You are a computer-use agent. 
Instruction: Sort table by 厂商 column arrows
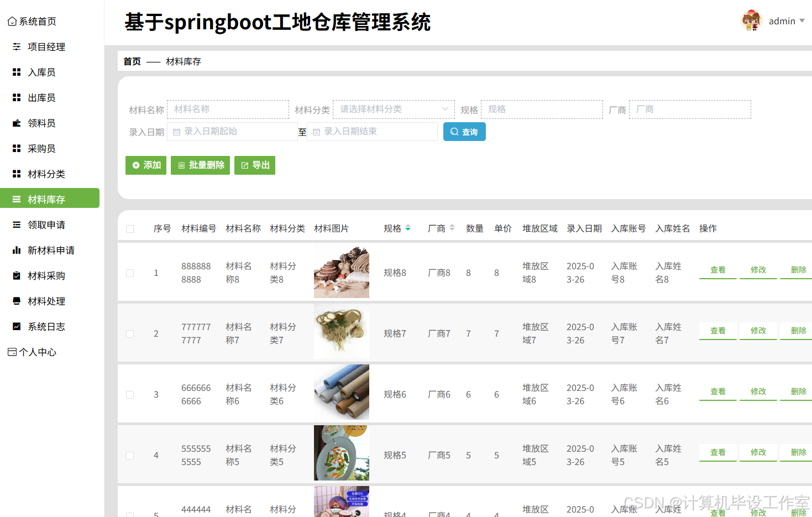(x=452, y=228)
